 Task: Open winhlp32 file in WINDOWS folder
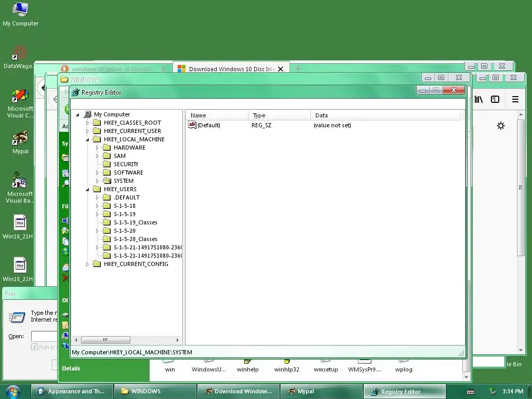(287, 366)
